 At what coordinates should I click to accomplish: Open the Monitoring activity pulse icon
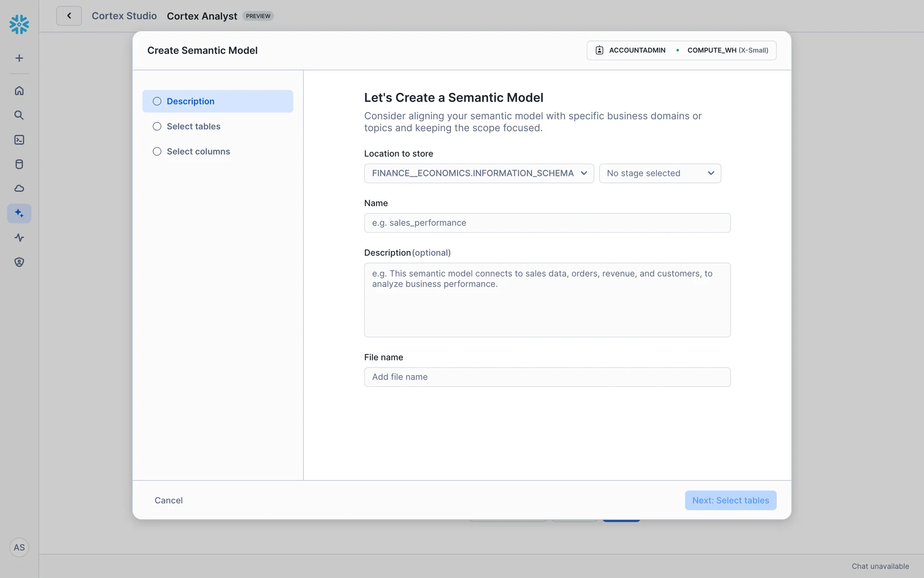click(x=19, y=237)
